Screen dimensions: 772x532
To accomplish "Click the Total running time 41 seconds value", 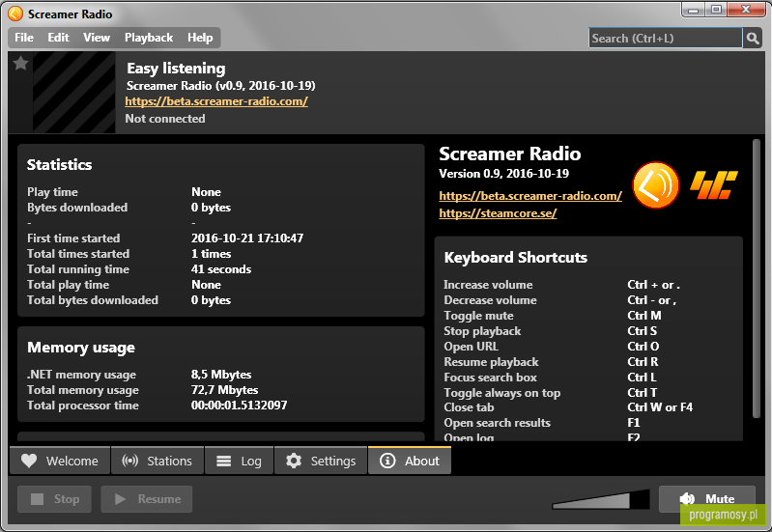I will (x=221, y=269).
